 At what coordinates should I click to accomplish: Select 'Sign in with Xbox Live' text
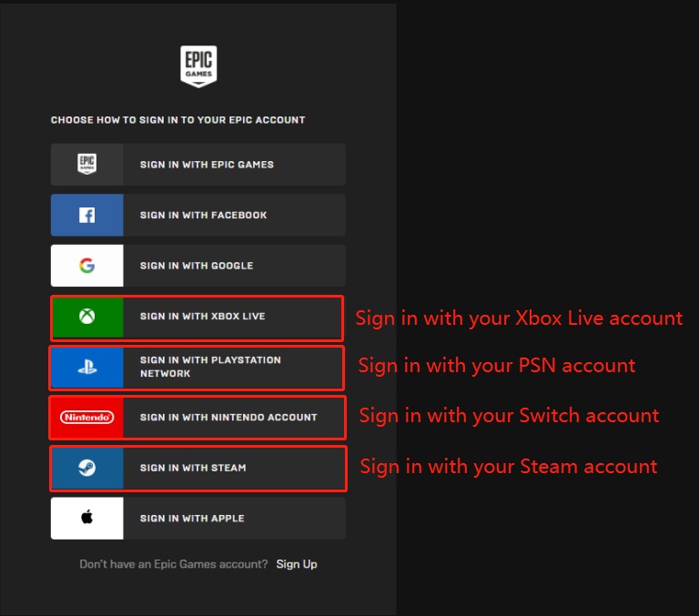click(202, 317)
